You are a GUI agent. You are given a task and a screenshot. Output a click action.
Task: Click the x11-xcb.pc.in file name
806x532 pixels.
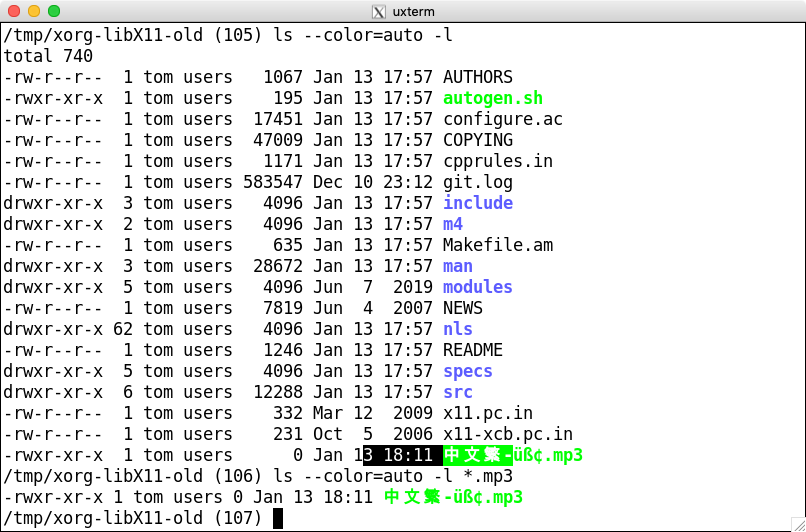point(508,434)
